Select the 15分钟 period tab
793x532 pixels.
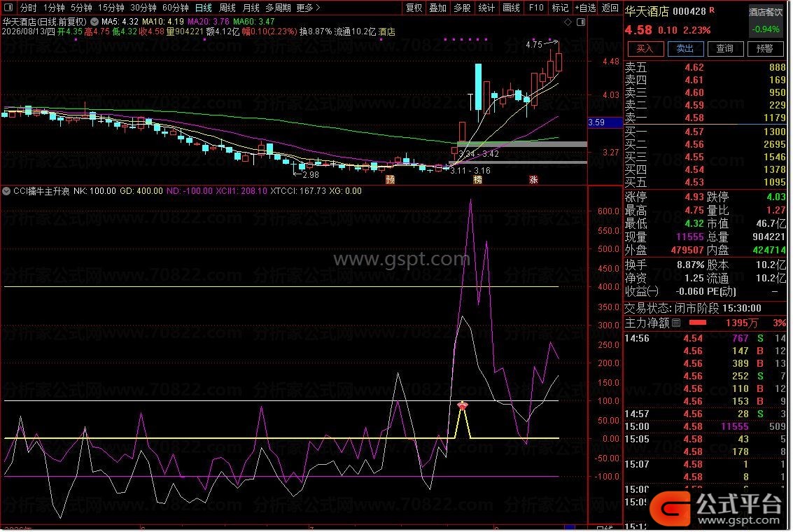[x=111, y=8]
